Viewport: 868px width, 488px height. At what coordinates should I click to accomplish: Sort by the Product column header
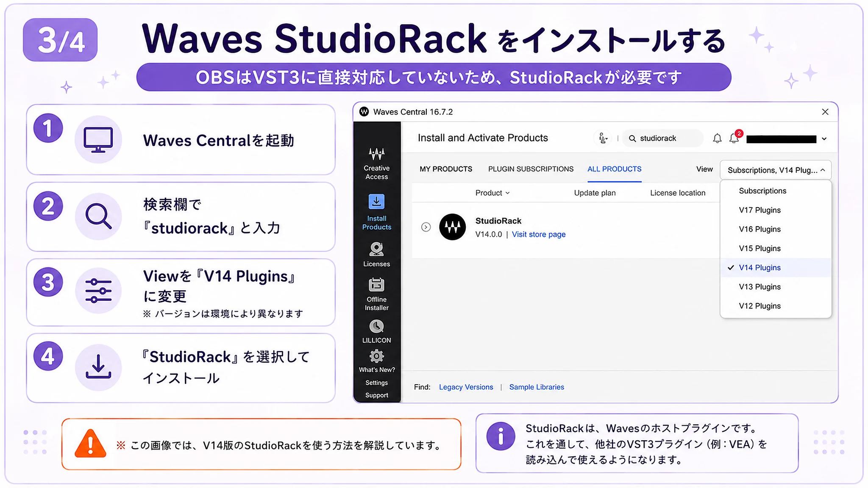(x=492, y=193)
